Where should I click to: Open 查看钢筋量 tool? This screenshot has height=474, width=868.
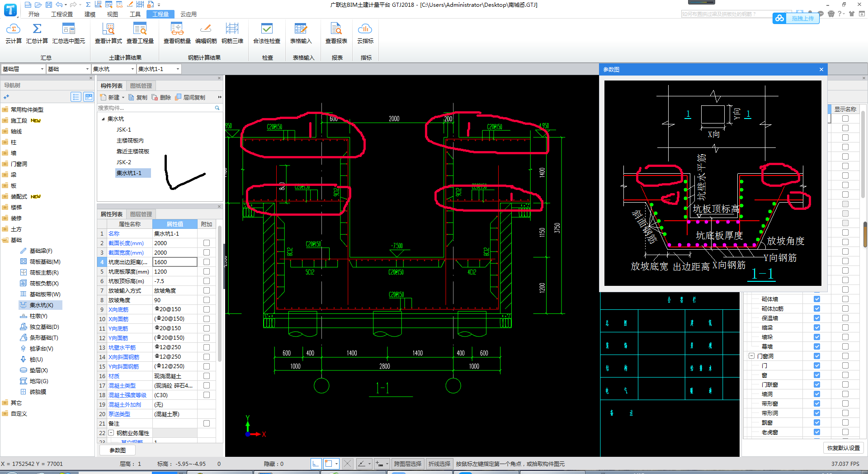177,34
